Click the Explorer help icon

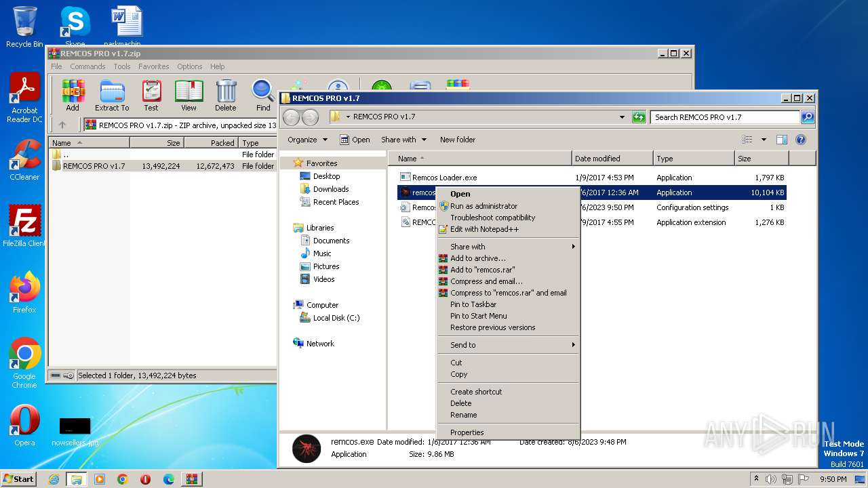tap(801, 140)
